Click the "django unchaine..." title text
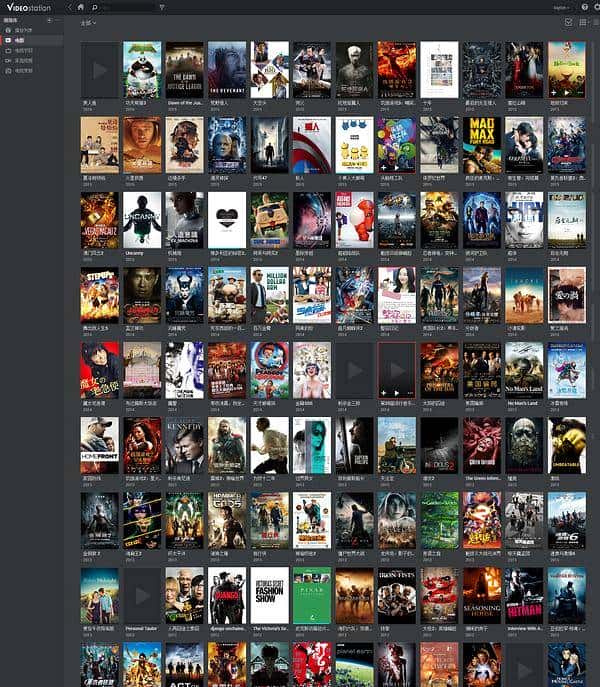The image size is (600, 687). pyautogui.click(x=227, y=628)
